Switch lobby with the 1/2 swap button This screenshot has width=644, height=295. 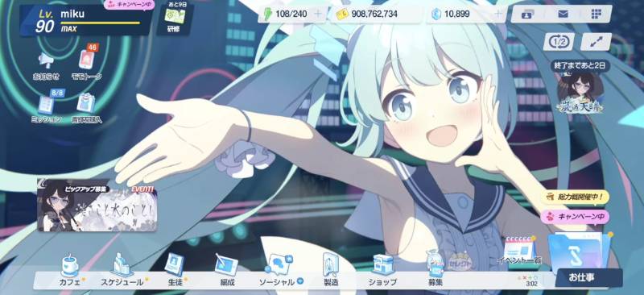click(559, 42)
